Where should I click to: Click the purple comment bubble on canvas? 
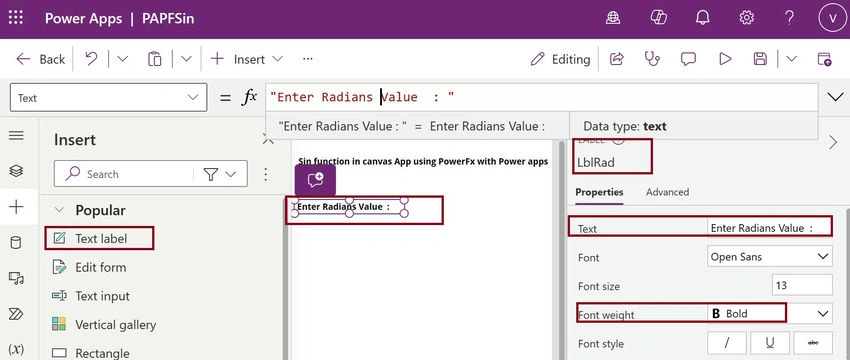(315, 181)
